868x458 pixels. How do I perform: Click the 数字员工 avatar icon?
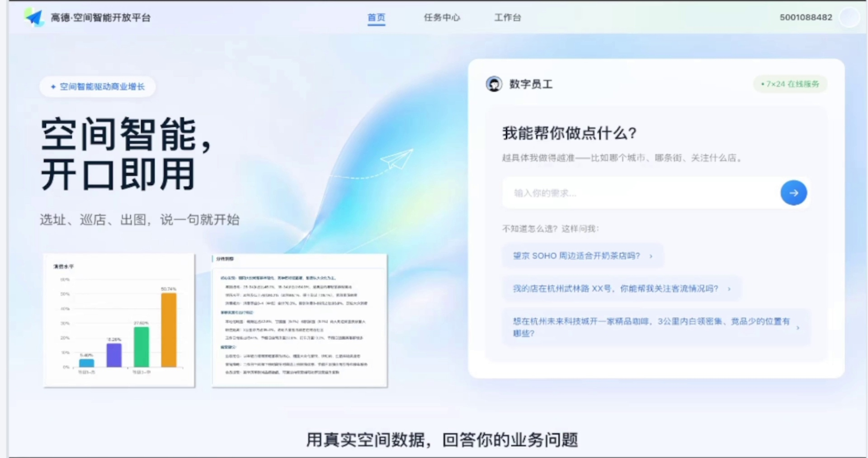[494, 84]
